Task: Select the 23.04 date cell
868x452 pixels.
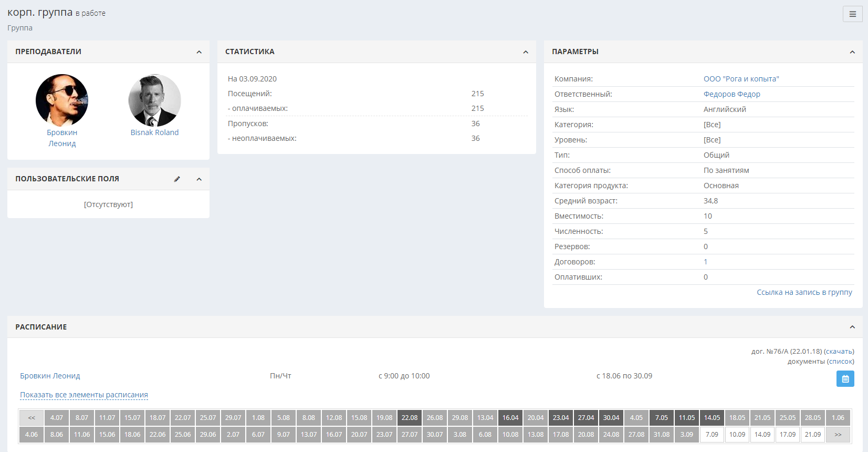Action: 561,418
